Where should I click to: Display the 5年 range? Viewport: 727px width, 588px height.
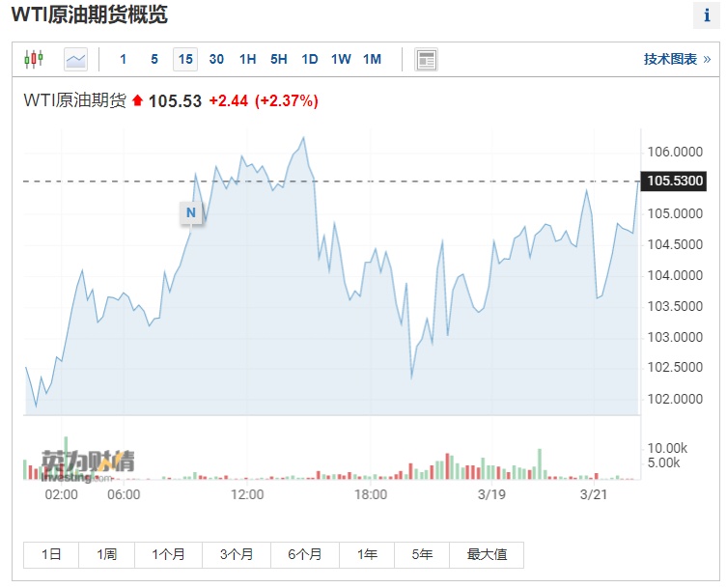point(422,554)
